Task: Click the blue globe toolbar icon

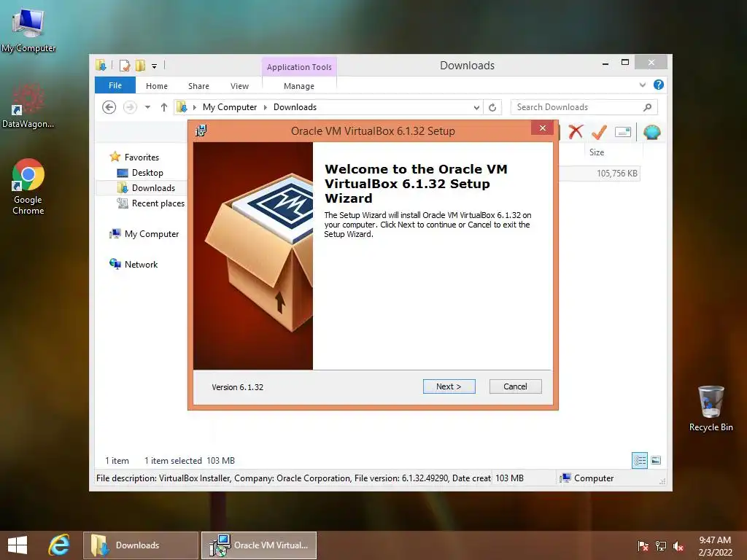Action: tap(651, 132)
